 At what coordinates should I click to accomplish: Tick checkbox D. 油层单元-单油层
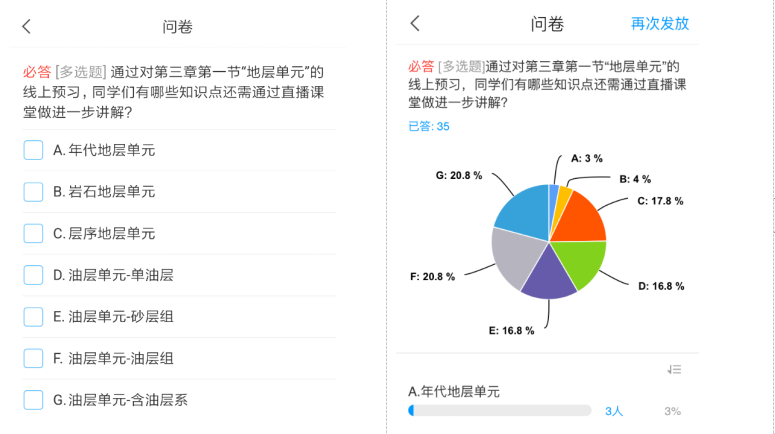click(34, 274)
